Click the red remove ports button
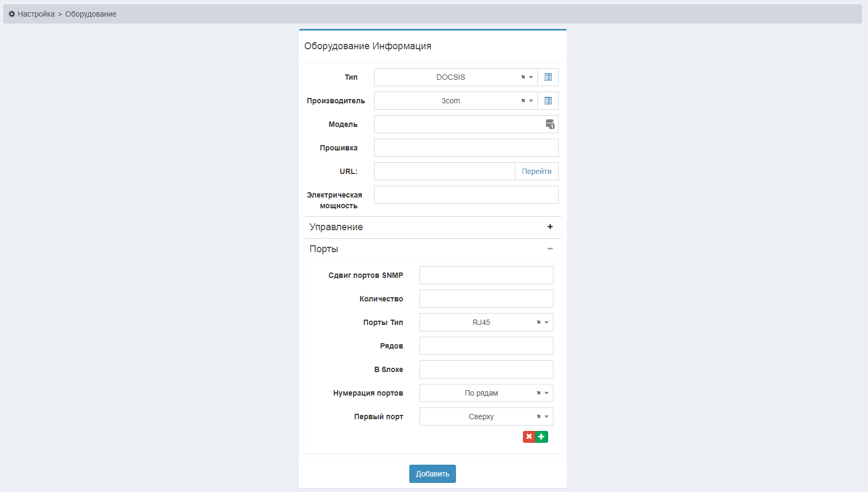The width and height of the screenshot is (868, 492). [x=529, y=437]
